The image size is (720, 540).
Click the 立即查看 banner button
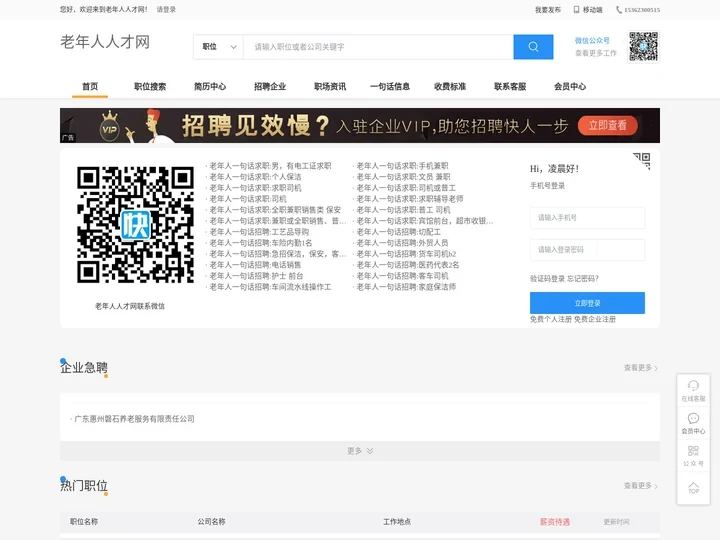coord(608,125)
